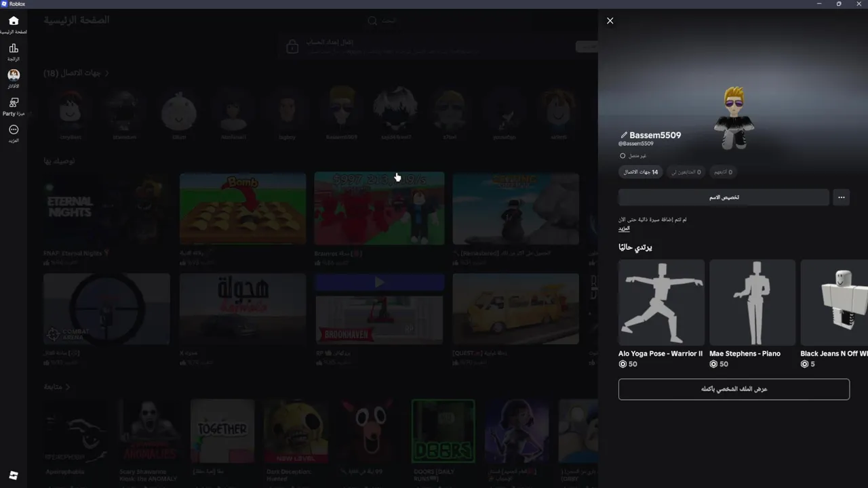Click the Mae Stephens - Piano title
Screen dimensions: 868x488
pos(745,353)
